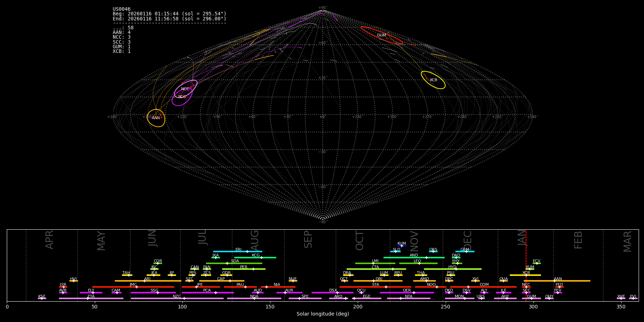The image size is (644, 322).
Task: Select the NTA shower bar label
Action: coord(409,297)
